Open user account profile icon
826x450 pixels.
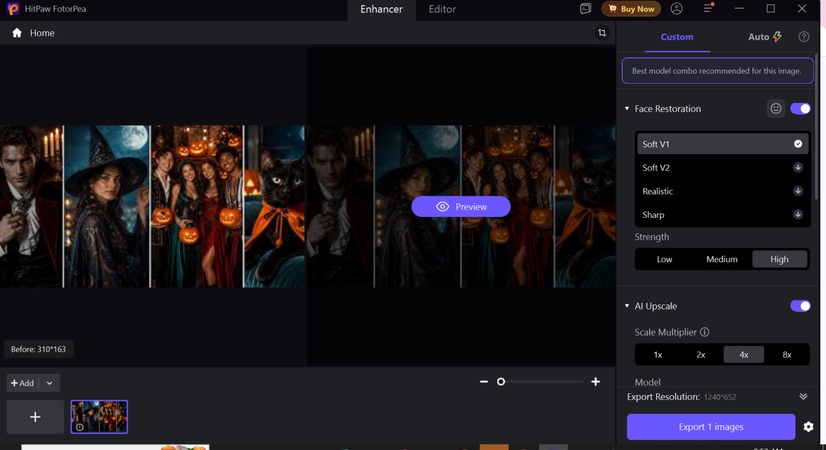676,9
